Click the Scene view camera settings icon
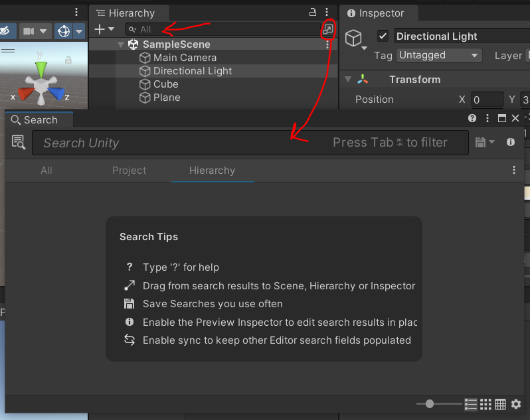The width and height of the screenshot is (530, 420). 29,31
